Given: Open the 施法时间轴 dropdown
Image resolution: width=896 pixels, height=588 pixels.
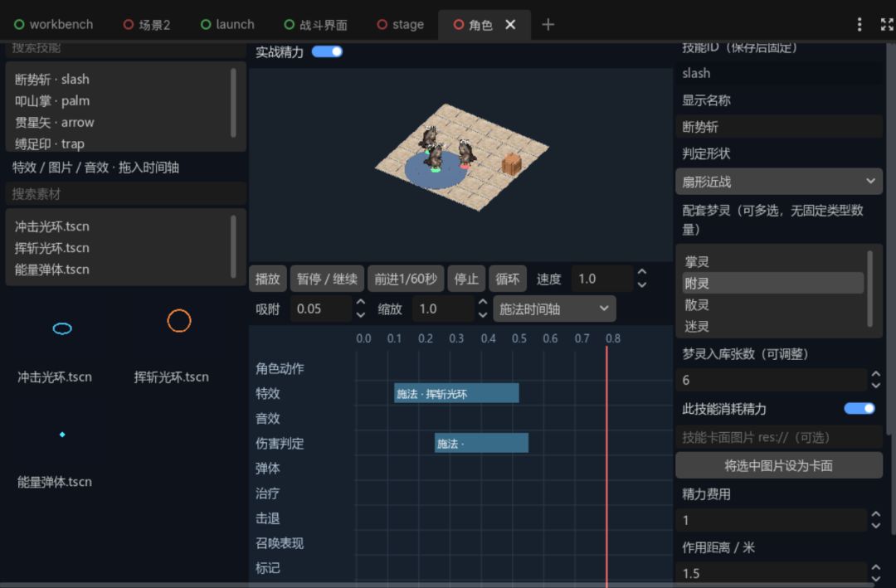Looking at the screenshot, I should pyautogui.click(x=554, y=309).
